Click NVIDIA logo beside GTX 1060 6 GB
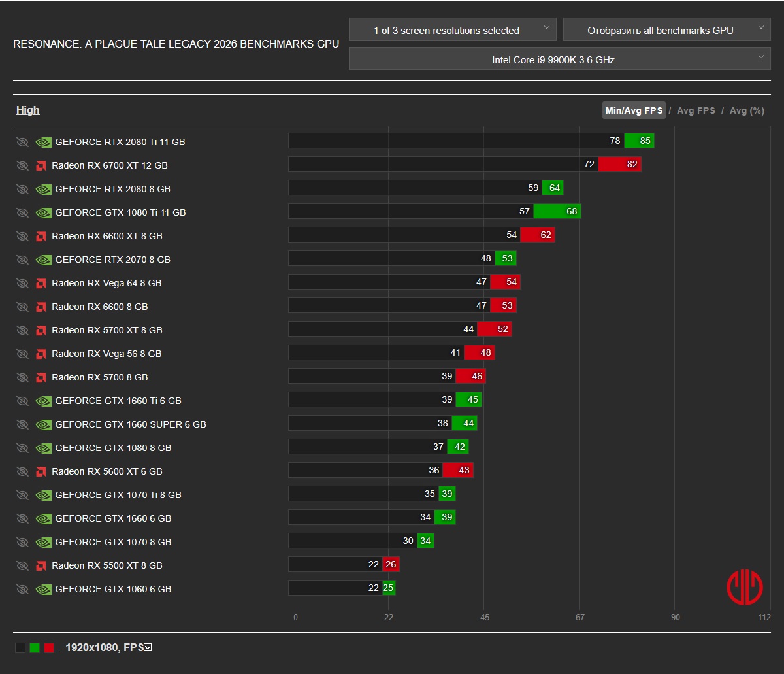The image size is (784, 674). 43,589
